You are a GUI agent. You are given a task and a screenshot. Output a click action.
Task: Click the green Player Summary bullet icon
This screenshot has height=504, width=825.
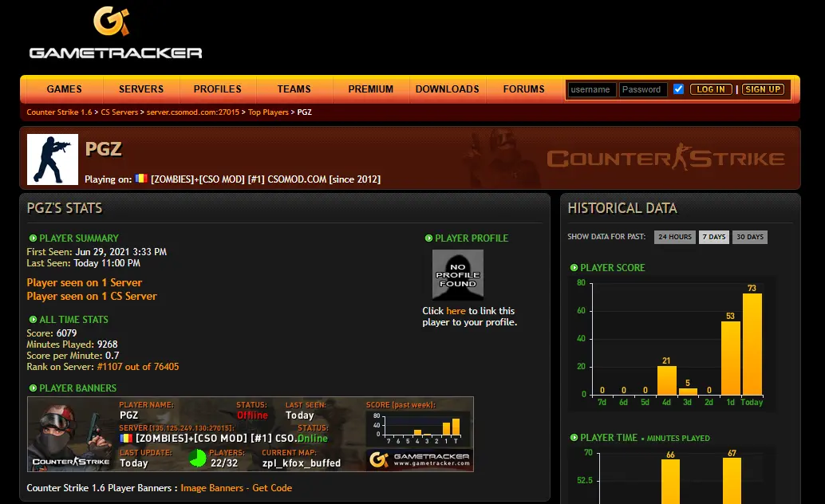coord(33,238)
